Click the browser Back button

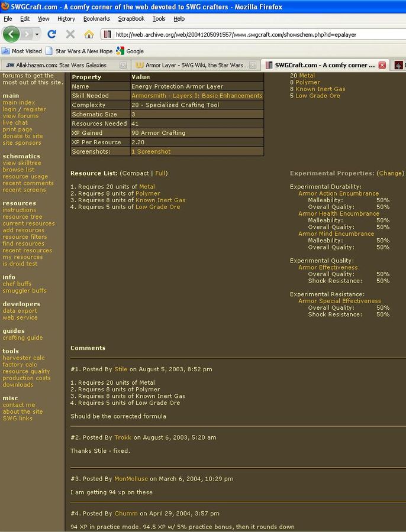point(11,34)
